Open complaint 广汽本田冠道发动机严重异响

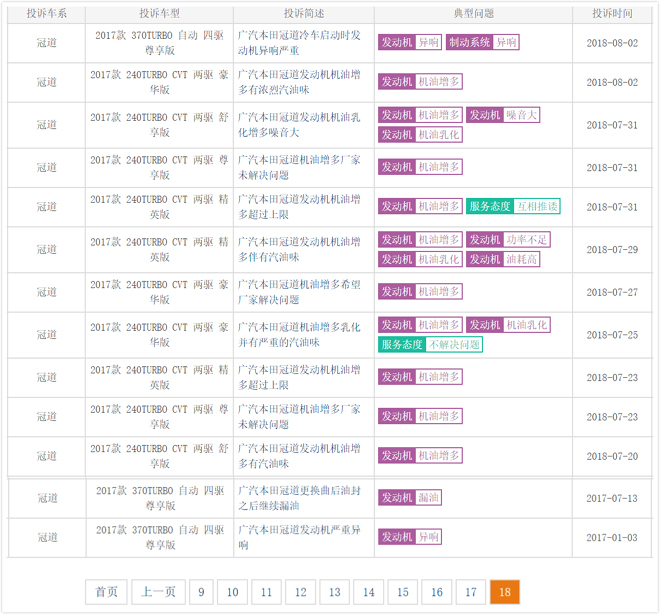[x=299, y=538]
